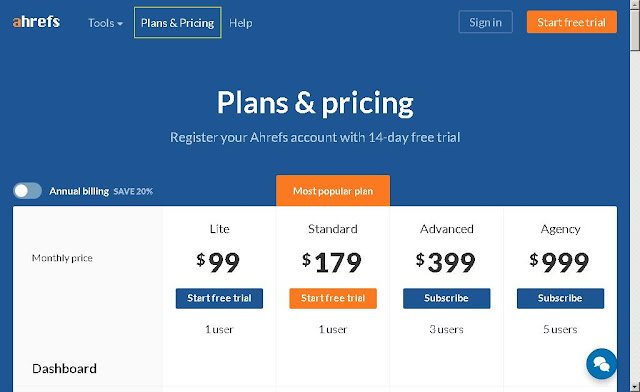Click the Standard plan name heading
The width and height of the screenshot is (640, 392).
[333, 229]
